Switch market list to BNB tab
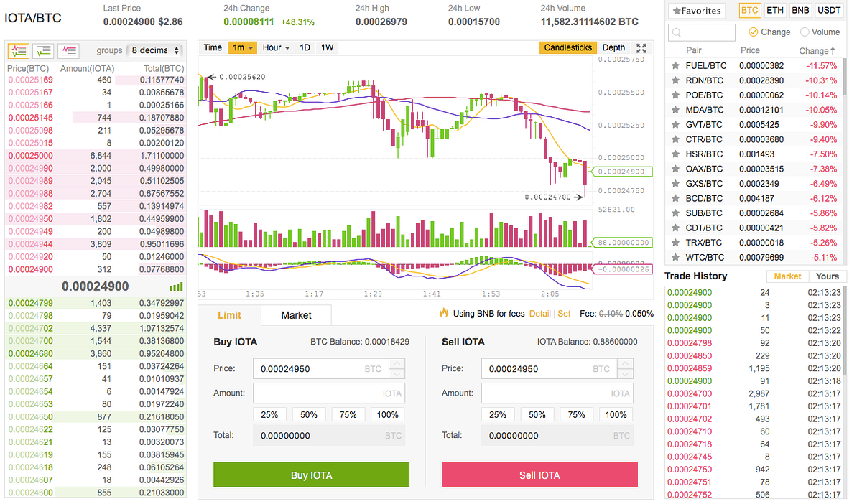 [800, 11]
